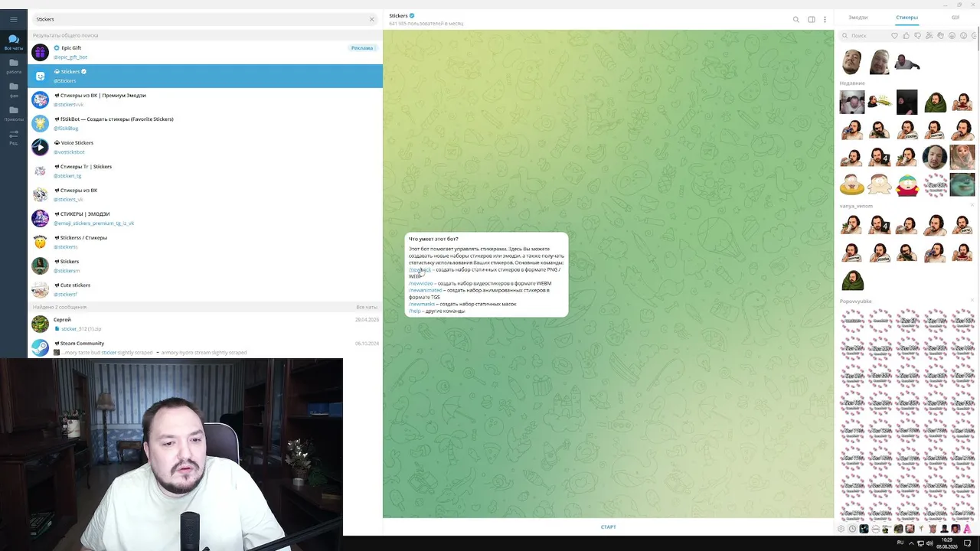Click the /newvideo command link
Viewport: 980px width, 551px height.
click(421, 283)
